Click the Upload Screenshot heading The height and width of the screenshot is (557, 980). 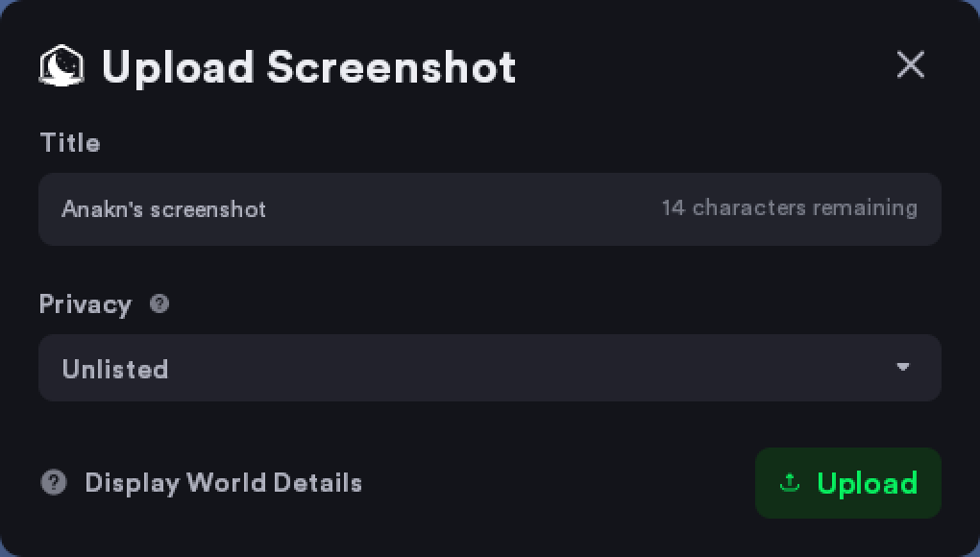pyautogui.click(x=308, y=67)
